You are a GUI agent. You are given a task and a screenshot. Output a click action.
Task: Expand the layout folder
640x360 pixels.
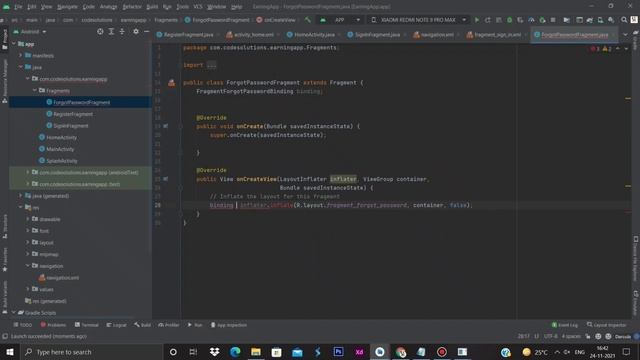coord(28,242)
